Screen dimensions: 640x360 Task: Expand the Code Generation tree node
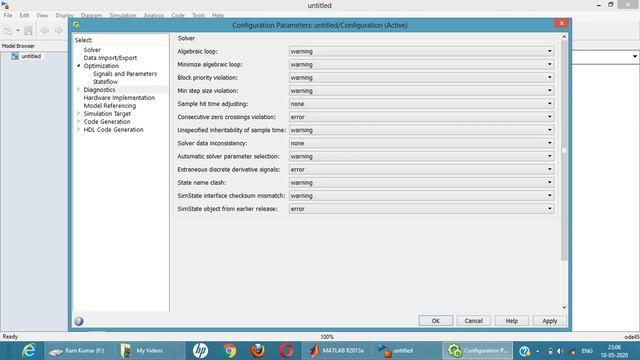78,121
